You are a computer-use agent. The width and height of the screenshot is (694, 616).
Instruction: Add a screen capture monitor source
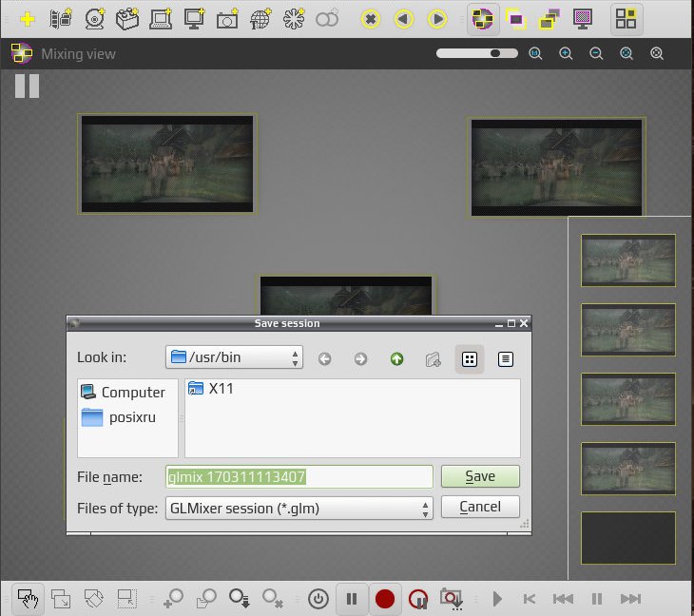tap(194, 19)
